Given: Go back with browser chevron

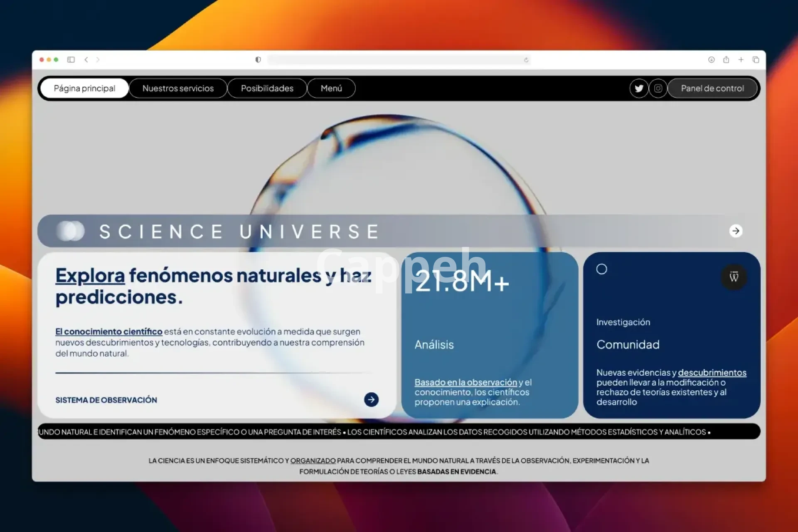Looking at the screenshot, I should coord(86,60).
